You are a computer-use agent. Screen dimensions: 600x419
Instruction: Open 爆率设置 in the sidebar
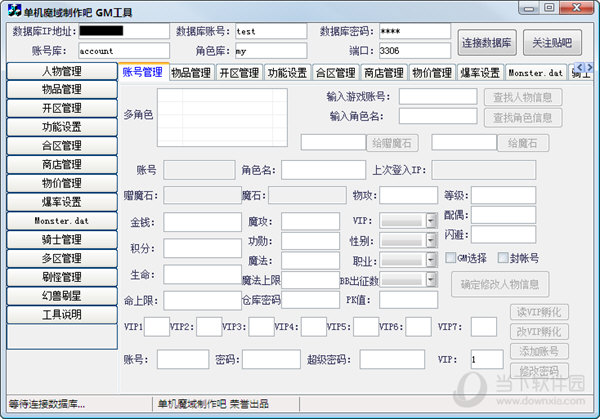coord(62,202)
